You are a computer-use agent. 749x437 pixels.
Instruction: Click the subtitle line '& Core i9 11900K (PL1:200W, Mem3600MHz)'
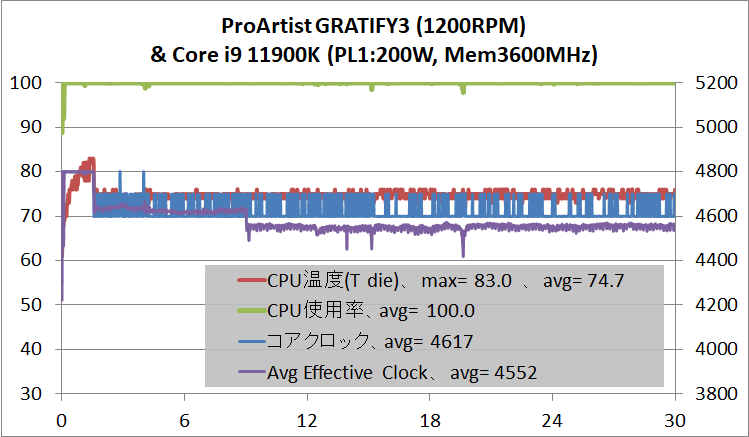374,55
